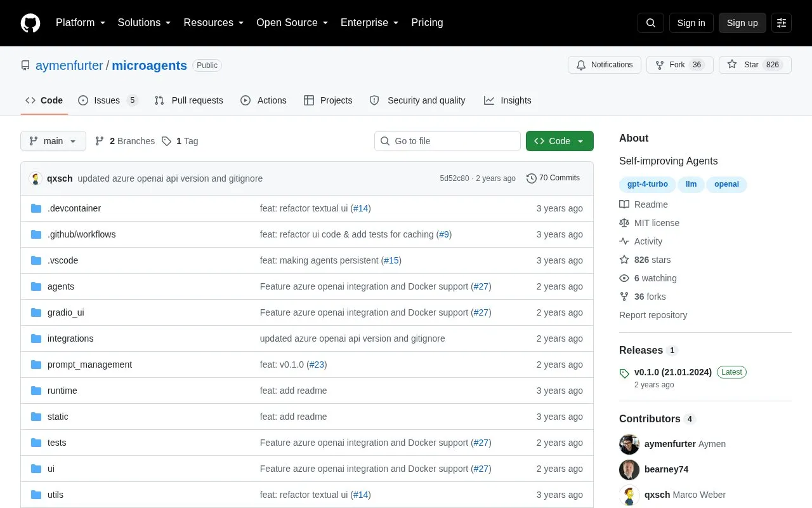Click the Sign up button
Screen dimensions: 812x508
742,23
